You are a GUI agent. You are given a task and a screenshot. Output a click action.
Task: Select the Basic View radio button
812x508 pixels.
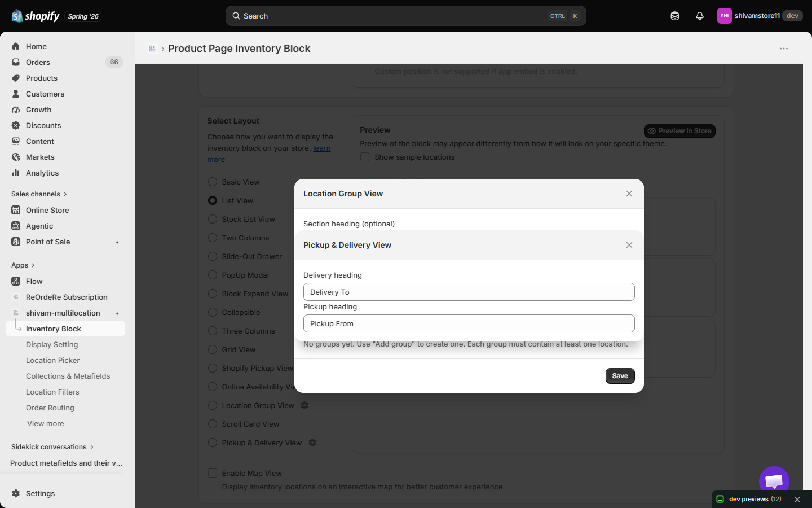point(213,182)
